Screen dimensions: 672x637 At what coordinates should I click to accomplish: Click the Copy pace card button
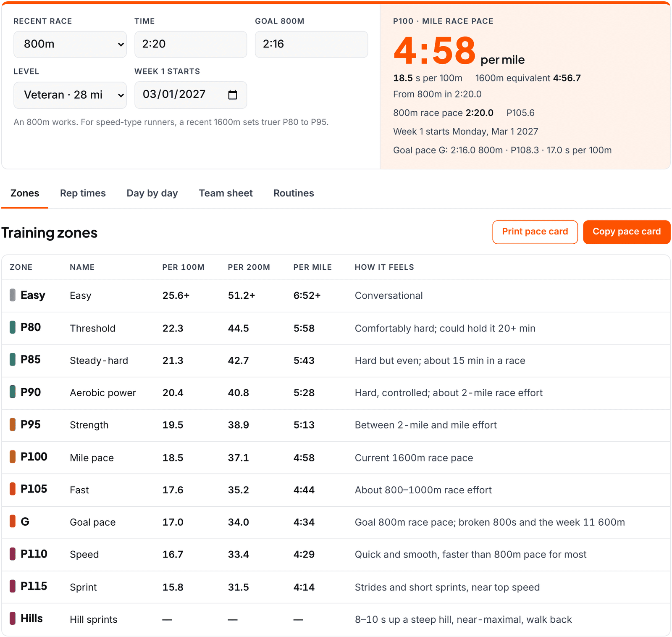[627, 232]
